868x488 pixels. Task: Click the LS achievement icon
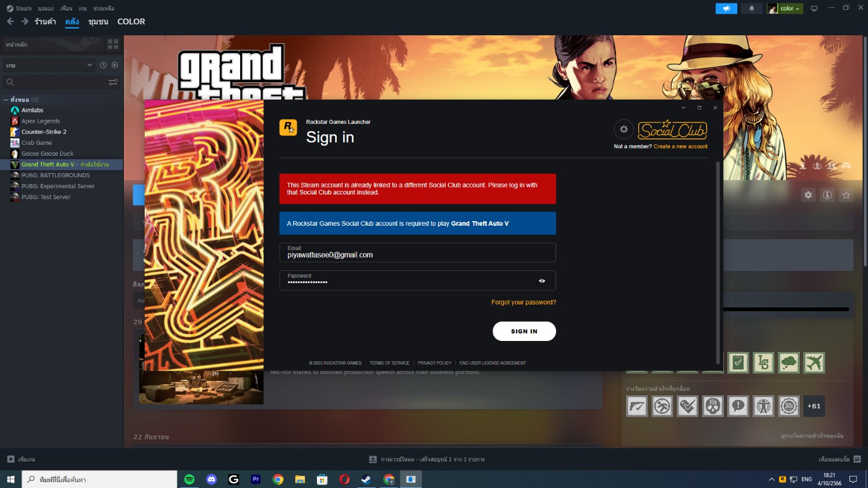[x=764, y=363]
